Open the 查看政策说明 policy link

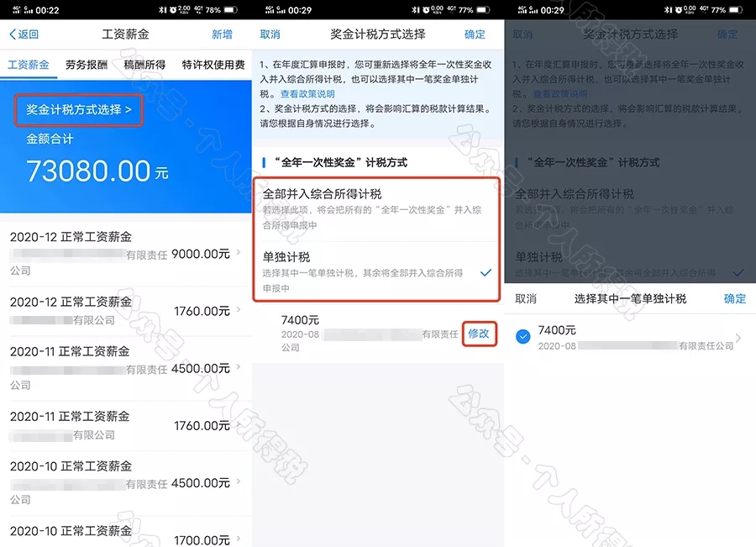point(307,94)
